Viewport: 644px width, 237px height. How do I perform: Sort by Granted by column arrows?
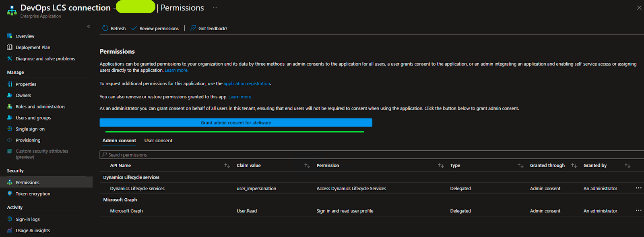[x=627, y=166]
